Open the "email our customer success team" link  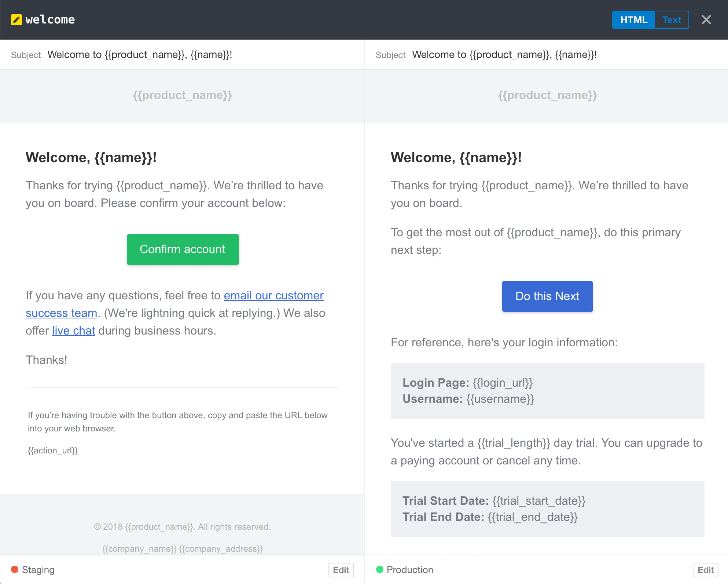tap(273, 295)
